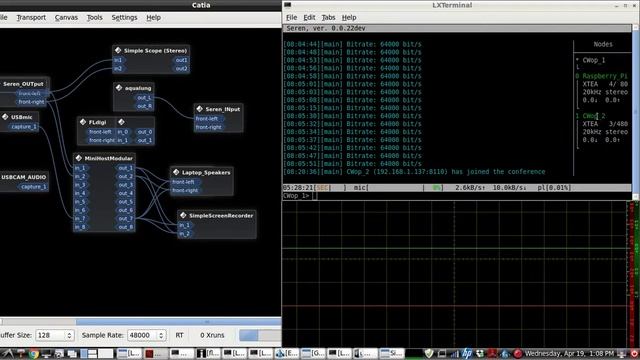Click the Nodes header in terminal
This screenshot has width=640, height=360.
click(603, 44)
